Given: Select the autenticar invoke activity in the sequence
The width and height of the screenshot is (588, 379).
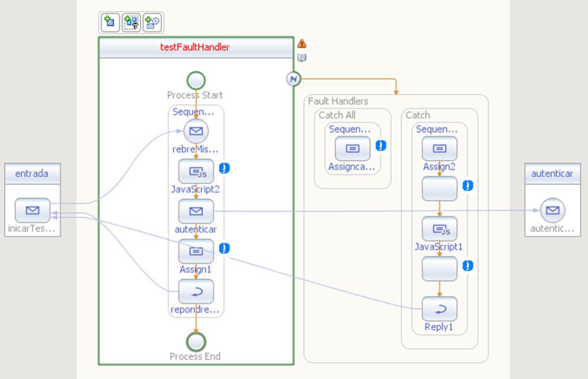Looking at the screenshot, I should 196,211.
